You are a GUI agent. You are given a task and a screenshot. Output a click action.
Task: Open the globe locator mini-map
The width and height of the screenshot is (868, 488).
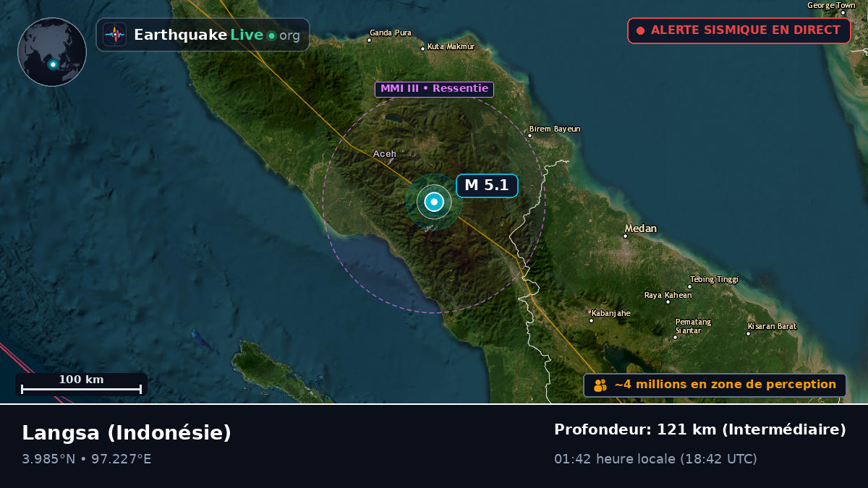[x=52, y=52]
